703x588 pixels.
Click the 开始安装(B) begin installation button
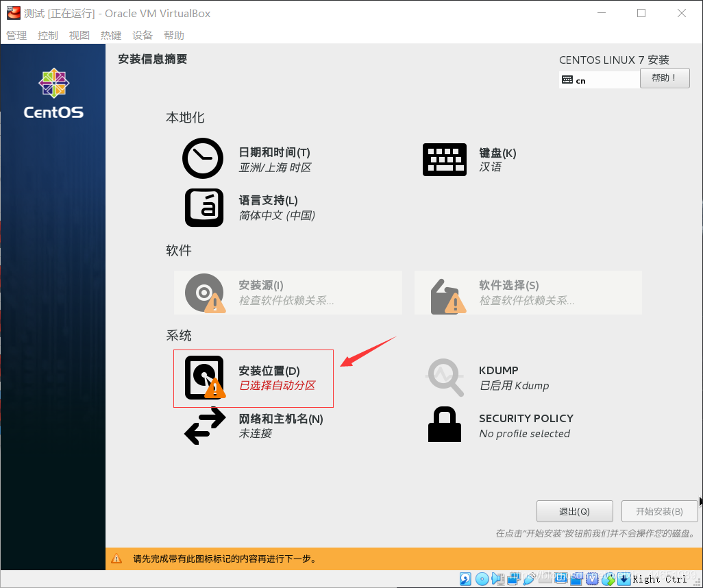pyautogui.click(x=659, y=511)
